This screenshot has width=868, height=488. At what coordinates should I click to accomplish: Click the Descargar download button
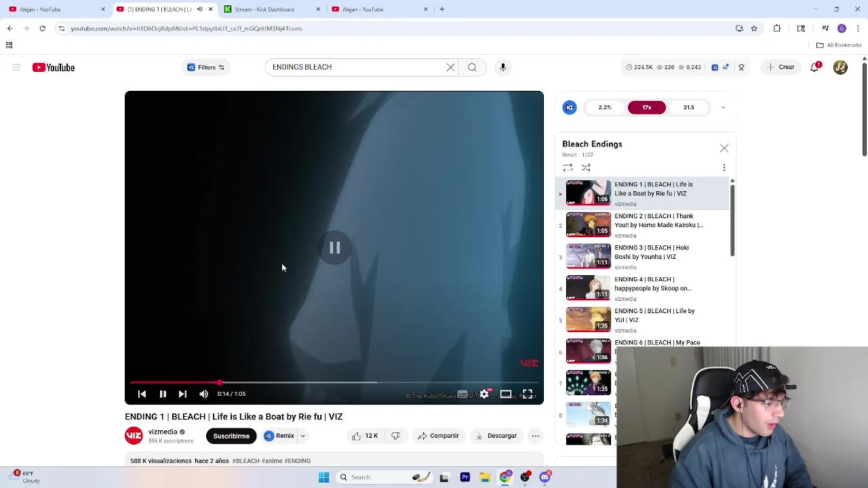496,436
